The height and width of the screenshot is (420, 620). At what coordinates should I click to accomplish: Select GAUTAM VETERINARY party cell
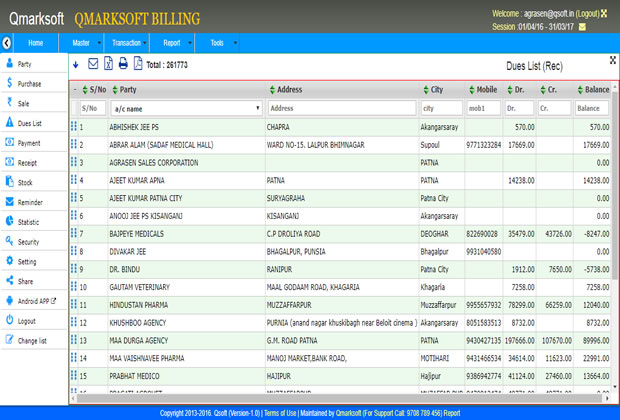click(x=187, y=287)
